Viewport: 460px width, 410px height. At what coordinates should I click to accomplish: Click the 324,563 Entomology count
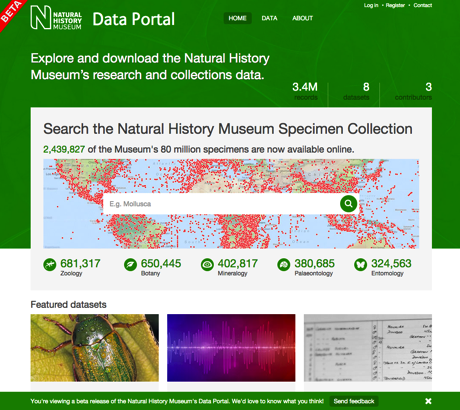click(391, 263)
